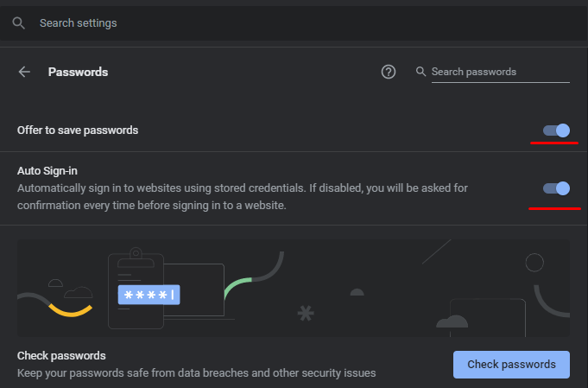This screenshot has width=588, height=388.
Task: Click the magnifier icon beside Search settings
Action: [18, 23]
